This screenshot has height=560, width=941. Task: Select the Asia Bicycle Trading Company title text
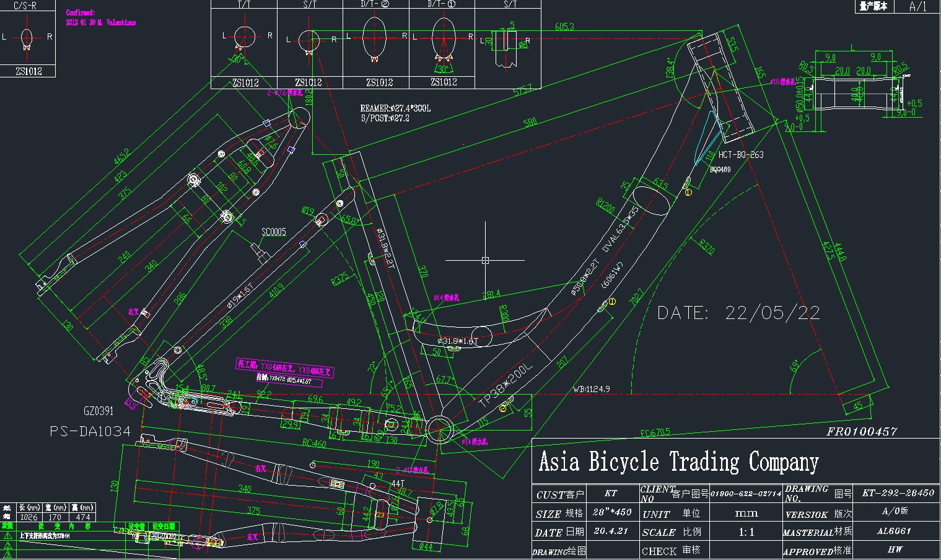point(678,462)
